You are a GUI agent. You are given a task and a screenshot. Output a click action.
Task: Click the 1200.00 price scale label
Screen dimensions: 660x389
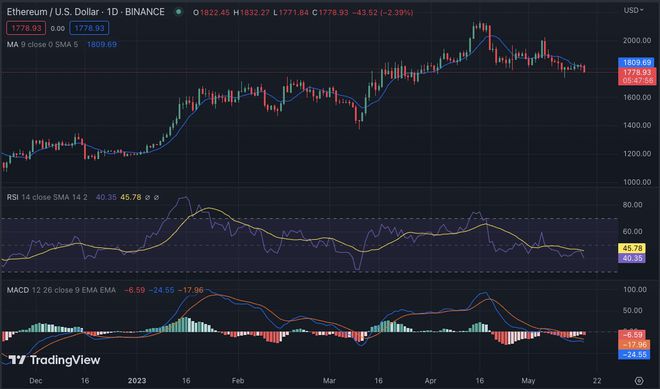pyautogui.click(x=637, y=154)
